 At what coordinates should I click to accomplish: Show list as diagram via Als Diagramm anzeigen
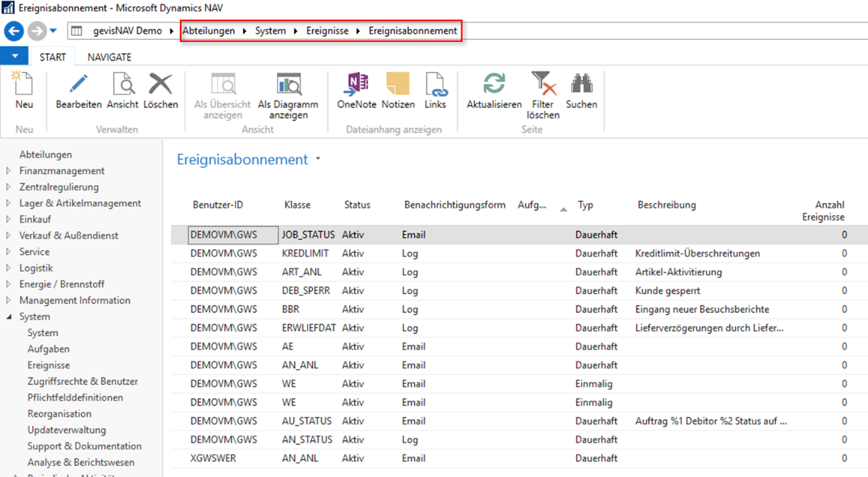click(x=288, y=85)
